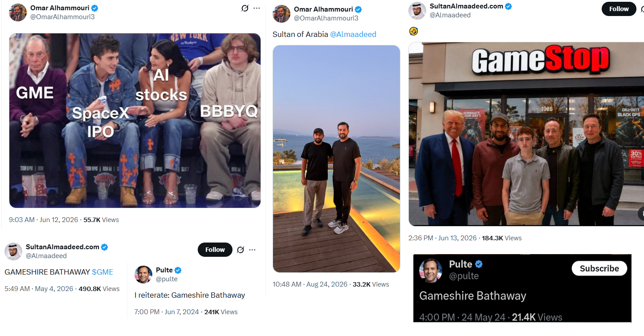Viewport: 644px width, 336px height.
Task: Click the Grok icon on Omar's GME meme tweet
Action: point(245,8)
